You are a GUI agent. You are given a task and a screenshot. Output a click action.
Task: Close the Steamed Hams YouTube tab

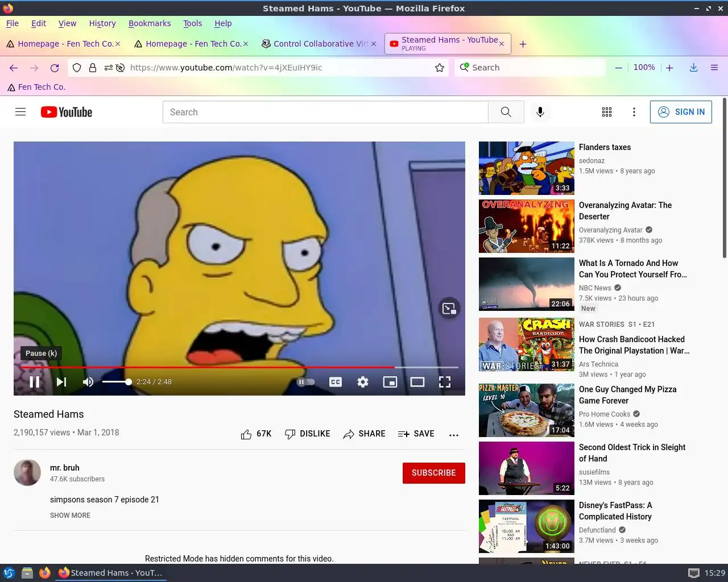click(x=502, y=44)
